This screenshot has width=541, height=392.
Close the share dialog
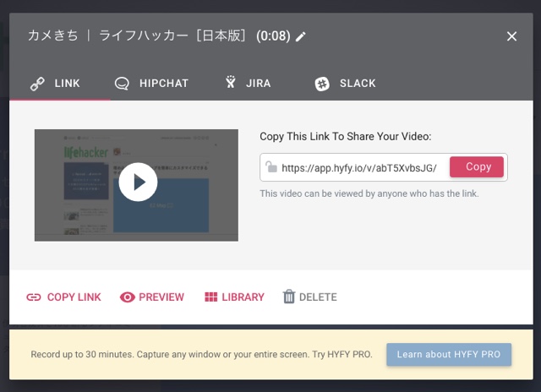point(511,36)
